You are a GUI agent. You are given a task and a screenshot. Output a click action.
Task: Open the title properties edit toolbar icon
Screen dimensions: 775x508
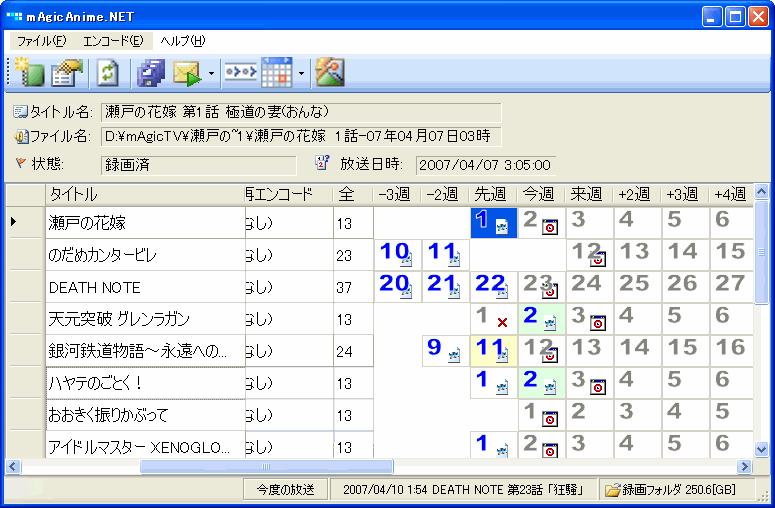(67, 73)
